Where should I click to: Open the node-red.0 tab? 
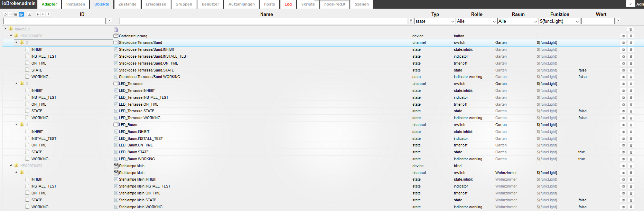coord(335,4)
